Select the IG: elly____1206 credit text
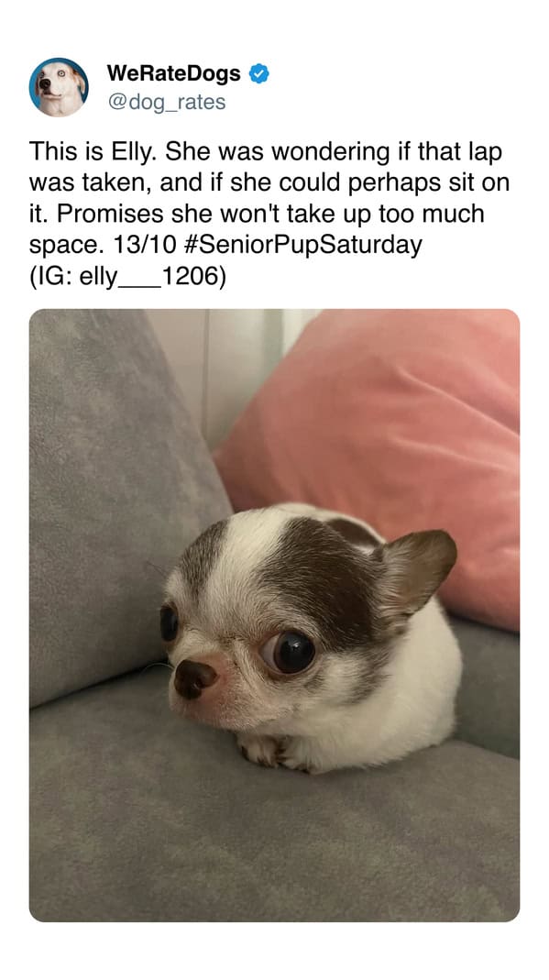 128,276
